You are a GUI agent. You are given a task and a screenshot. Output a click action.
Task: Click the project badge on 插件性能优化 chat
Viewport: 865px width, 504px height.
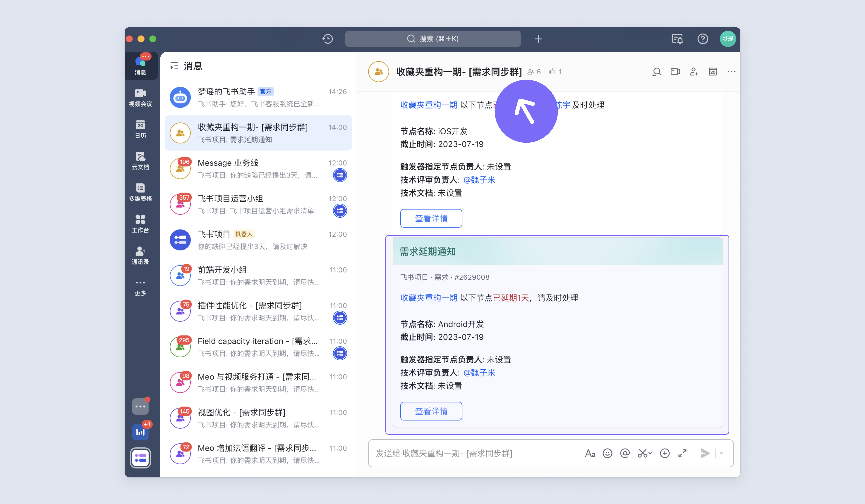coord(340,318)
